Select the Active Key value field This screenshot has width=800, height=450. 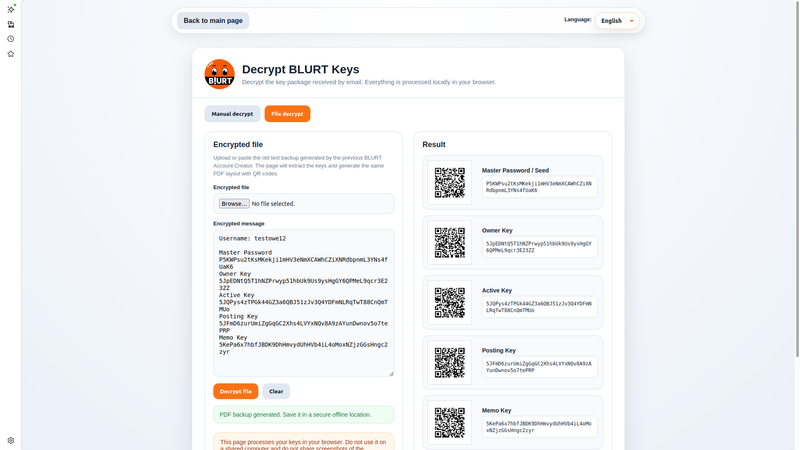click(539, 307)
